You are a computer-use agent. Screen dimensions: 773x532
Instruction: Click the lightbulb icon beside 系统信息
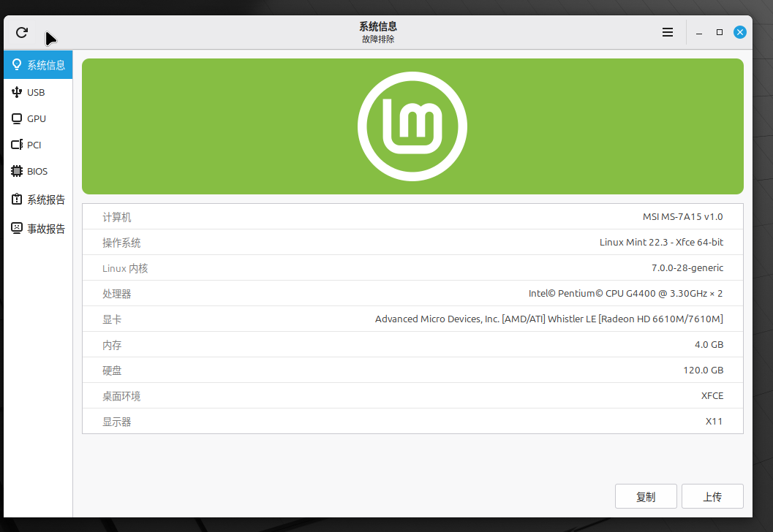[x=17, y=64]
